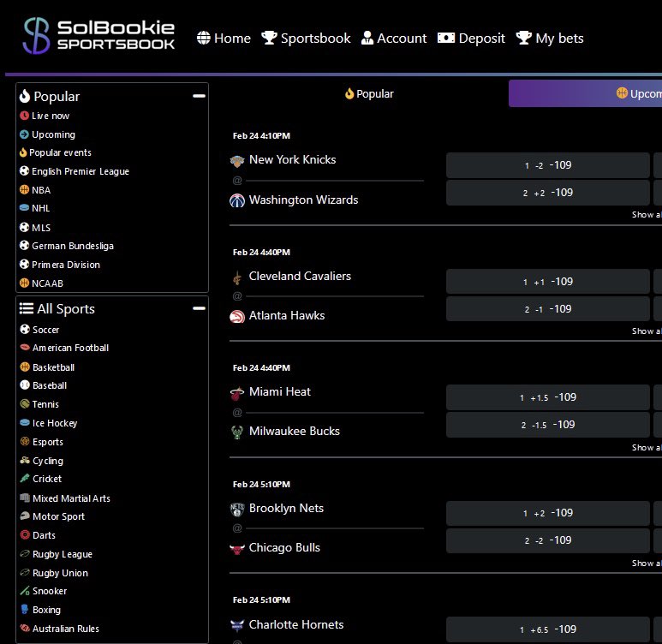Click the tennis ball icon in All Sports

[25, 403]
